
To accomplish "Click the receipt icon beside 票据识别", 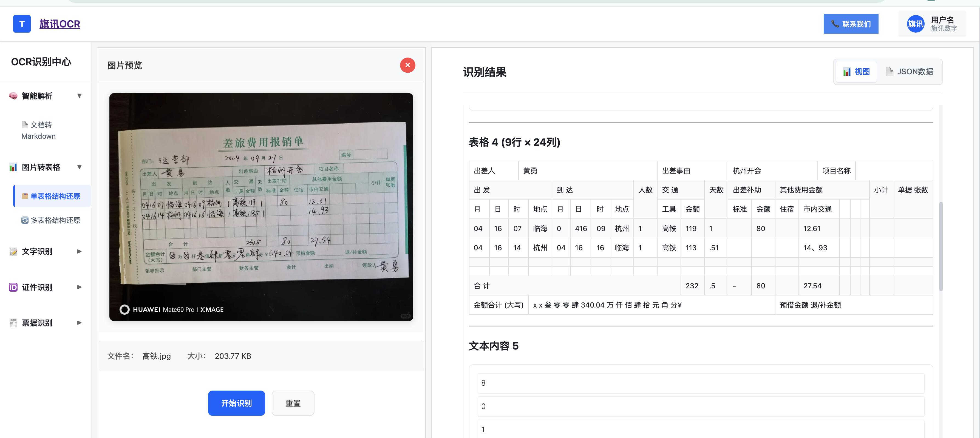I will click(13, 323).
